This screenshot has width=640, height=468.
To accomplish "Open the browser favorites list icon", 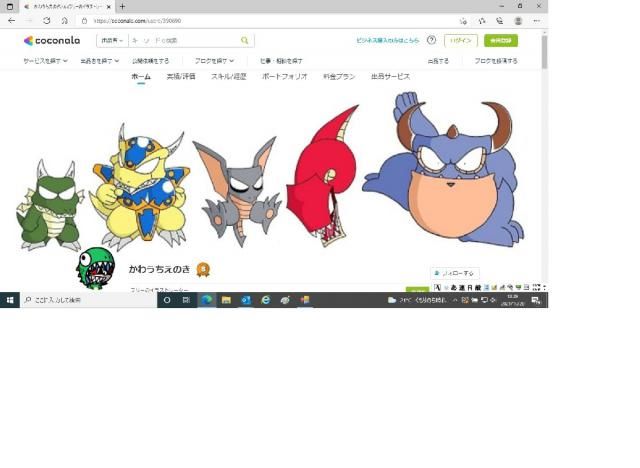I will pyautogui.click(x=482, y=21).
